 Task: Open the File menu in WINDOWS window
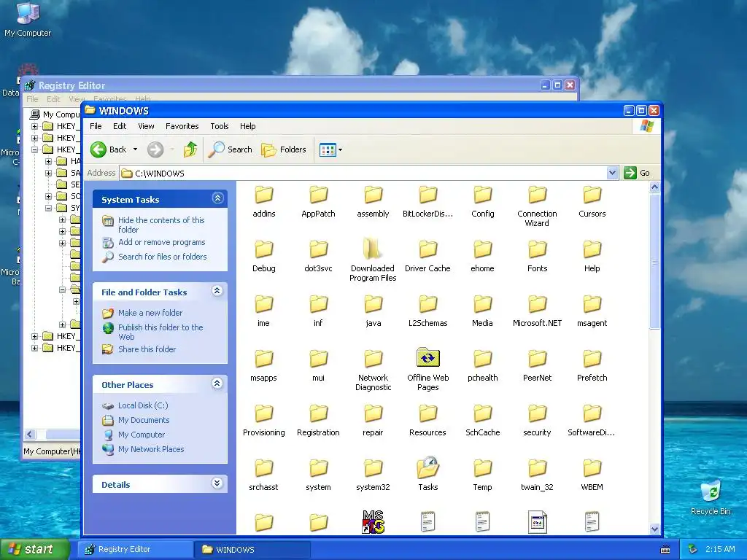96,126
